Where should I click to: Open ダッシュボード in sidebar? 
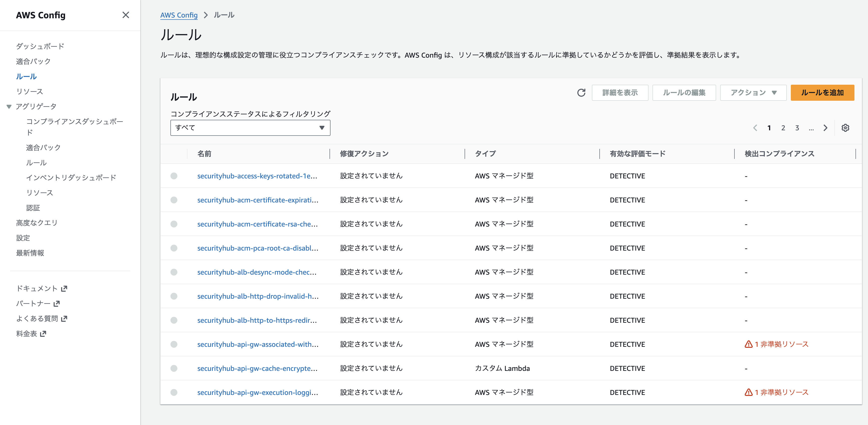40,46
